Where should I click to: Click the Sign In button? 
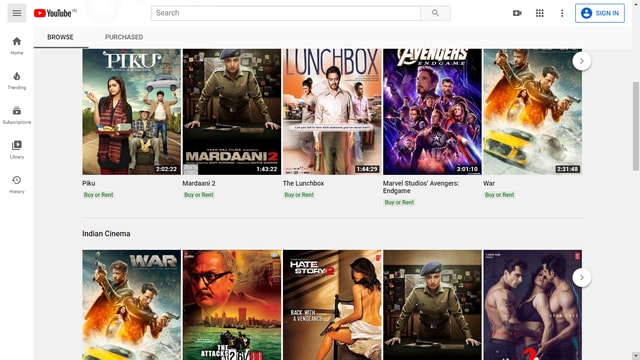pos(600,13)
